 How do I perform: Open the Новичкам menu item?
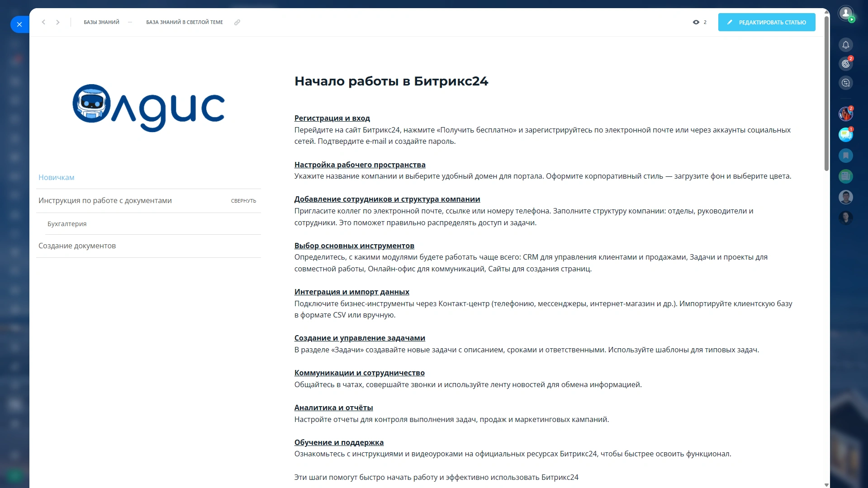pos(57,177)
